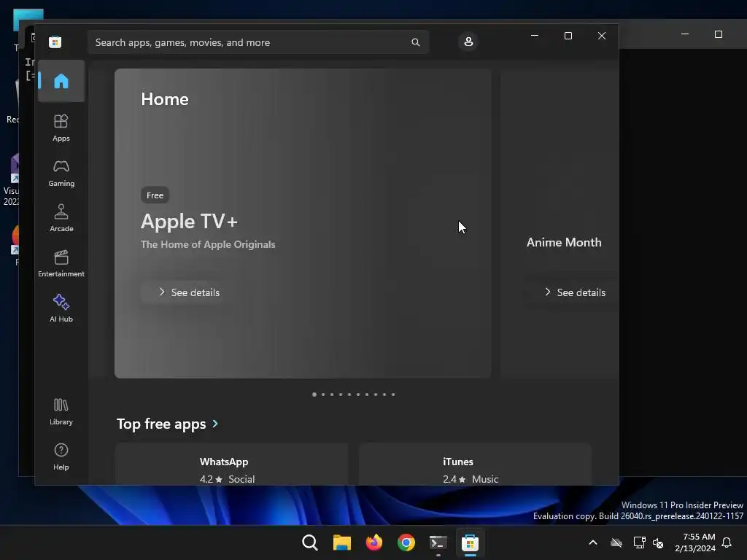Click See details for Apple TV+
Image resolution: width=747 pixels, height=560 pixels.
coord(189,292)
